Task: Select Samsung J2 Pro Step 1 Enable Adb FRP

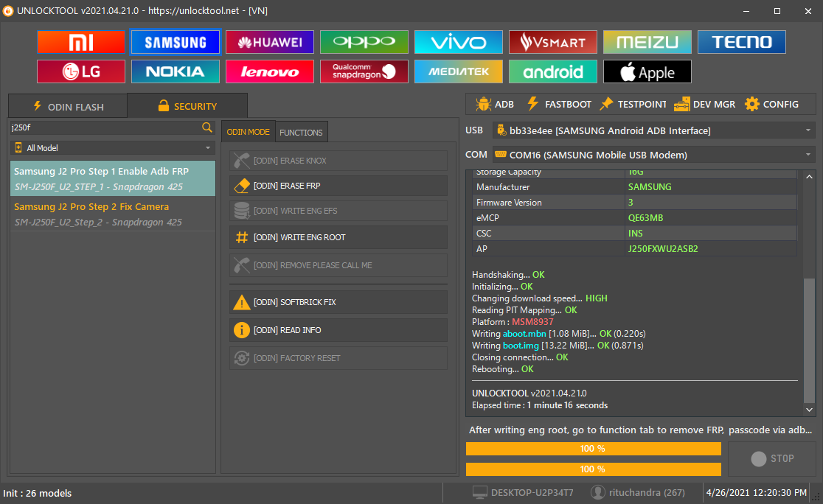Action: 113,178
